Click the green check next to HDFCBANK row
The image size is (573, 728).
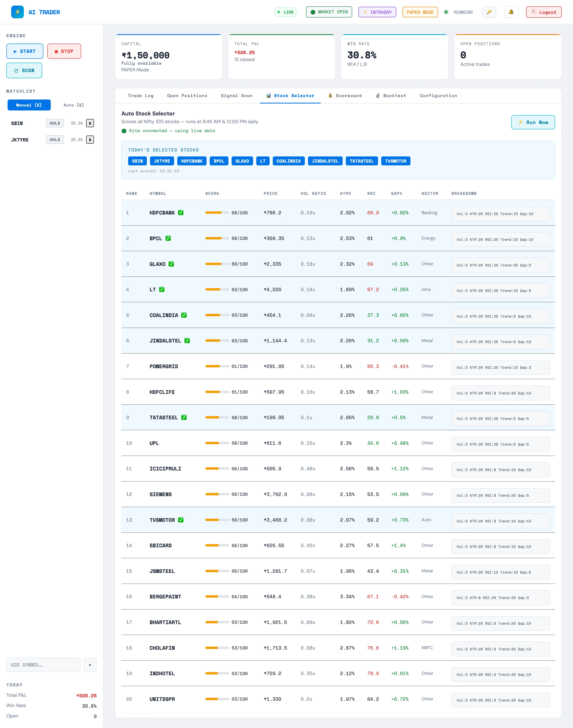[181, 213]
